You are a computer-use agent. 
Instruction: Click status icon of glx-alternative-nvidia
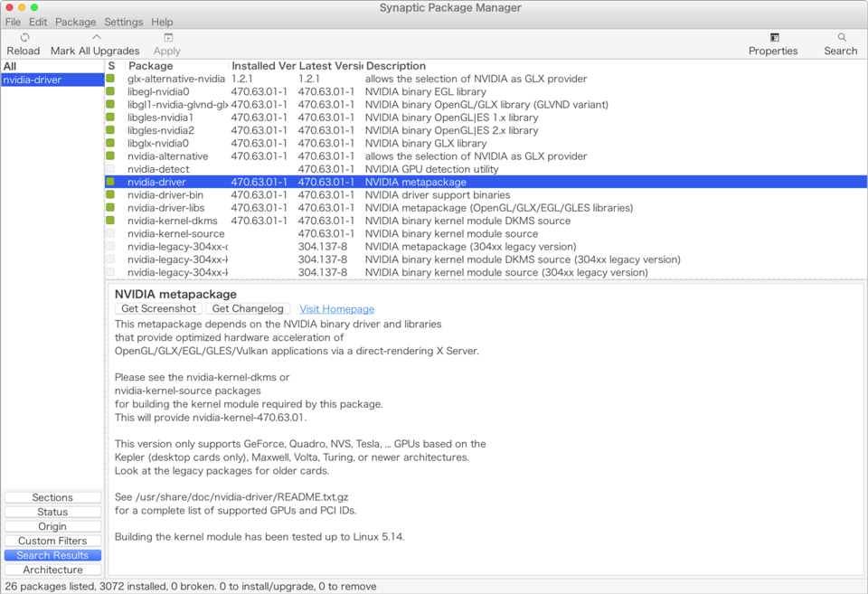111,79
